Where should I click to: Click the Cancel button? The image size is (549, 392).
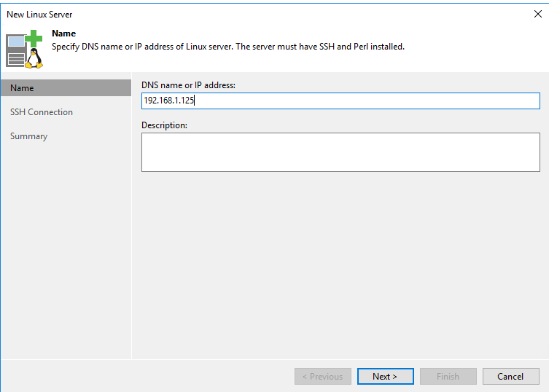511,376
